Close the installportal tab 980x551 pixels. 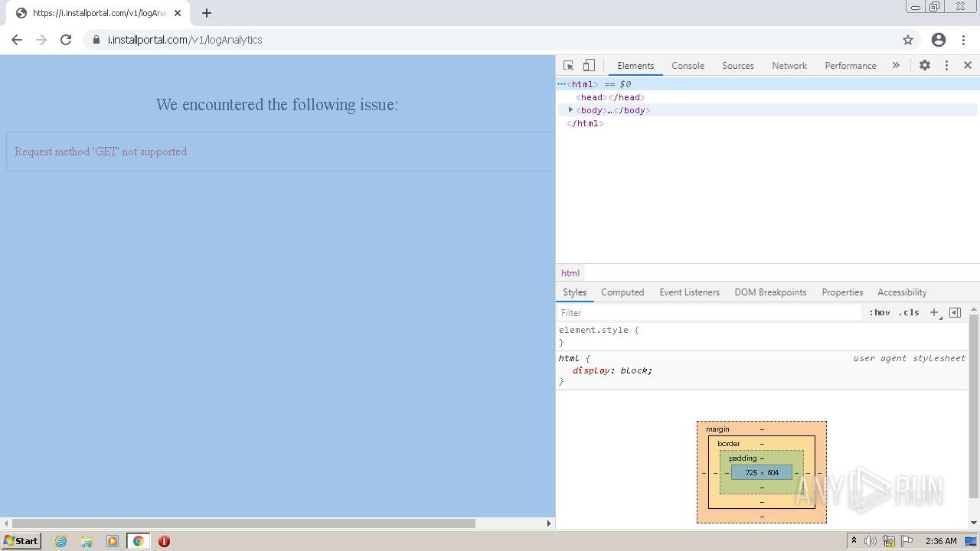click(x=178, y=13)
